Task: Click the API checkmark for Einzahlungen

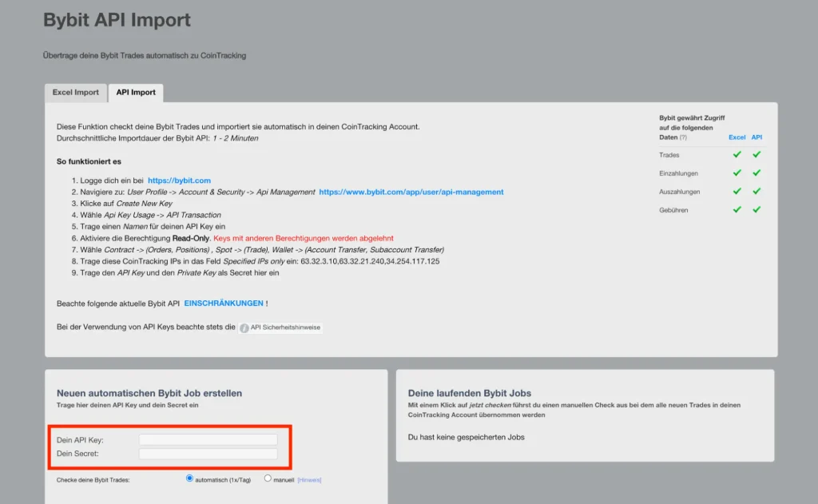Action: (756, 173)
